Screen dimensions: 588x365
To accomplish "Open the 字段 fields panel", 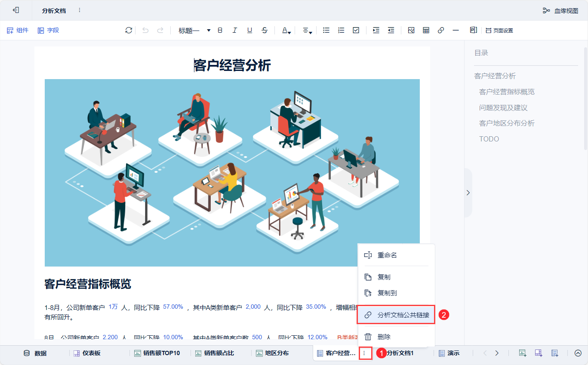I will 48,30.
